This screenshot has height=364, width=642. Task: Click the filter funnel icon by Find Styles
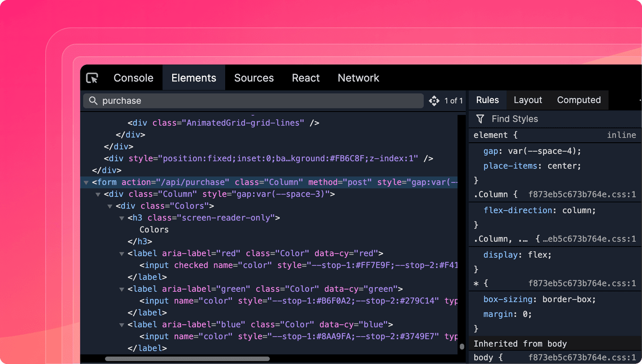coord(480,119)
